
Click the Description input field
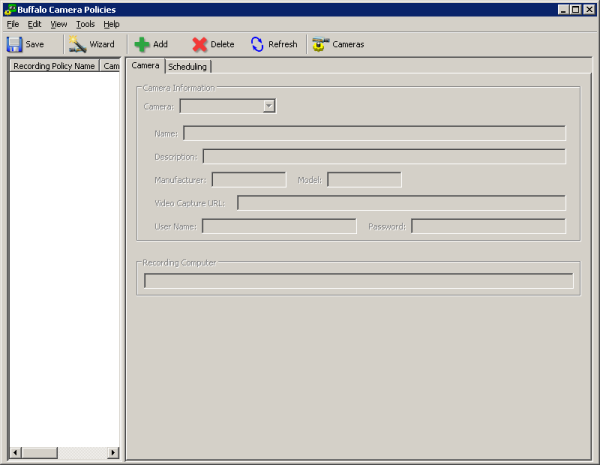click(x=384, y=156)
